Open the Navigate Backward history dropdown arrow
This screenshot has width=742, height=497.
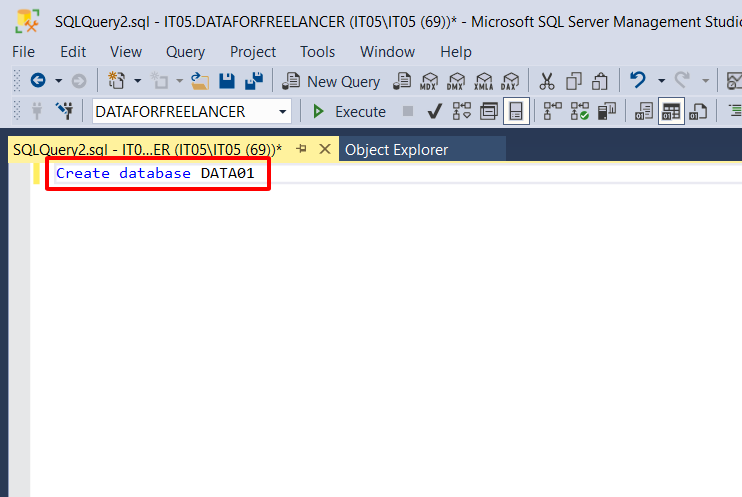point(59,81)
